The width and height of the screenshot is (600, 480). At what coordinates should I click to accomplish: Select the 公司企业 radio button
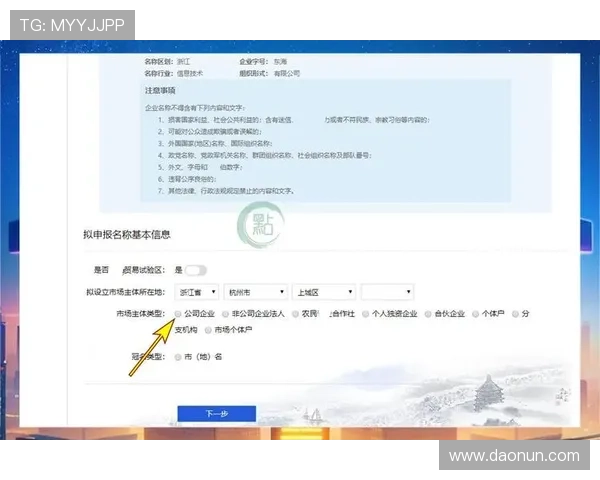(178, 314)
